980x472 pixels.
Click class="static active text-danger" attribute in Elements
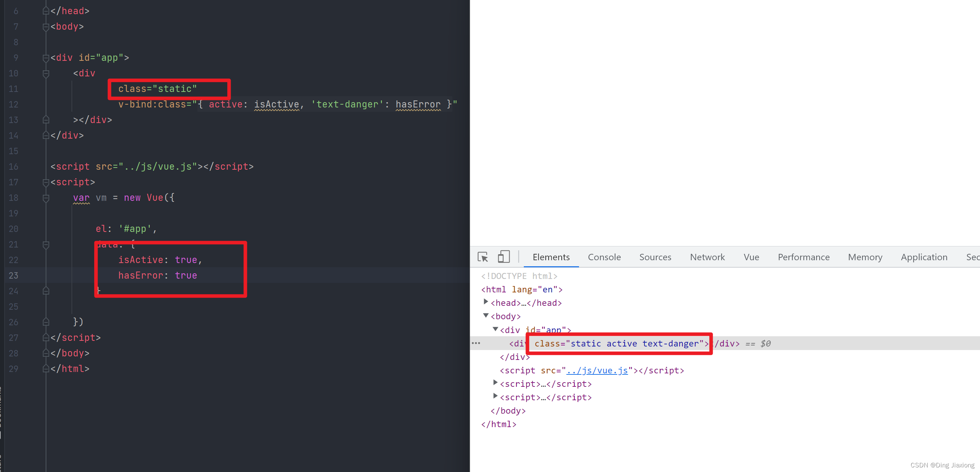pyautogui.click(x=619, y=344)
